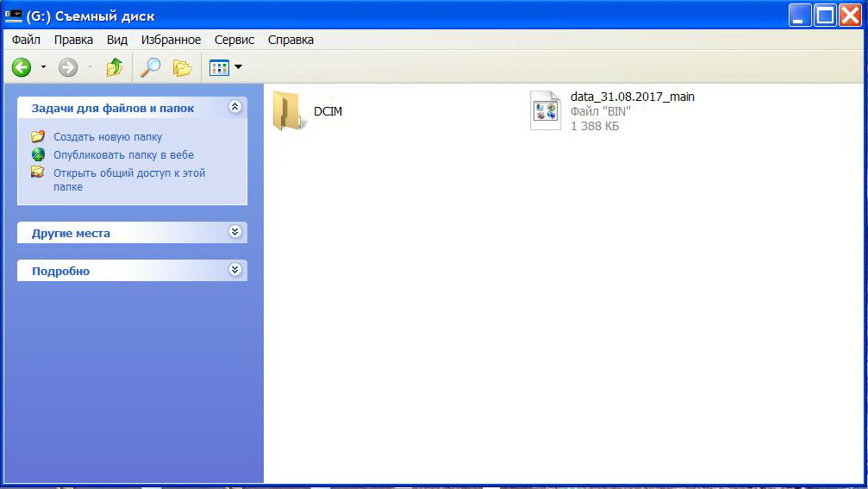Click the Back navigation arrow button
The height and width of the screenshot is (489, 868).
pos(22,67)
